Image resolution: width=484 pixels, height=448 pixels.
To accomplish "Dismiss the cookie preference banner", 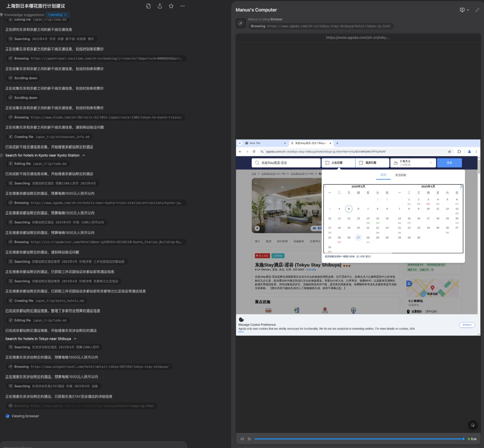I will pos(467,325).
